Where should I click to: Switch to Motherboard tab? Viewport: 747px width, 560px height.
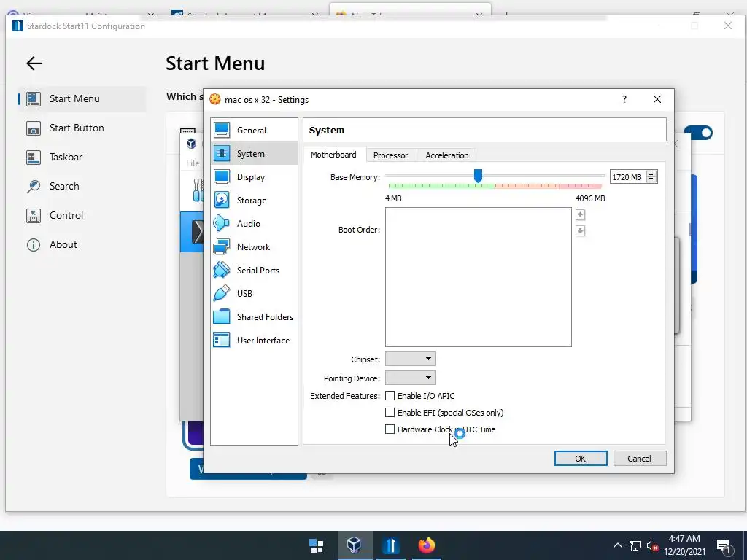click(333, 155)
